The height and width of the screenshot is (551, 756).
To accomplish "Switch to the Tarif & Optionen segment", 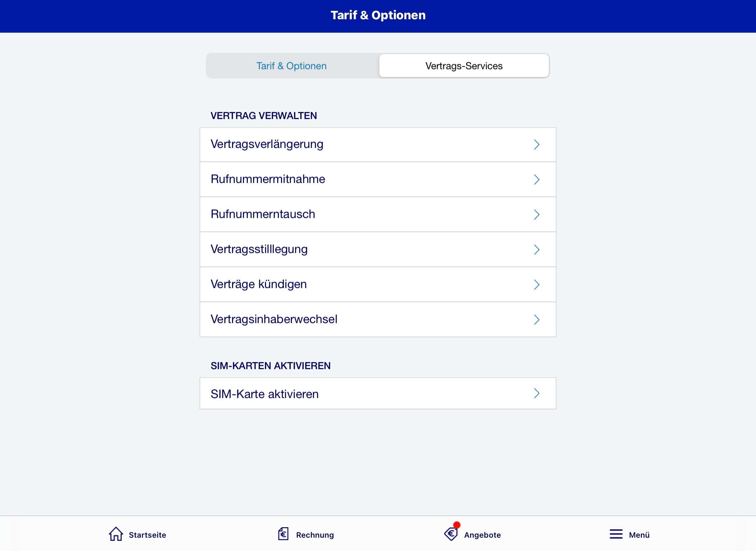I will 292,66.
